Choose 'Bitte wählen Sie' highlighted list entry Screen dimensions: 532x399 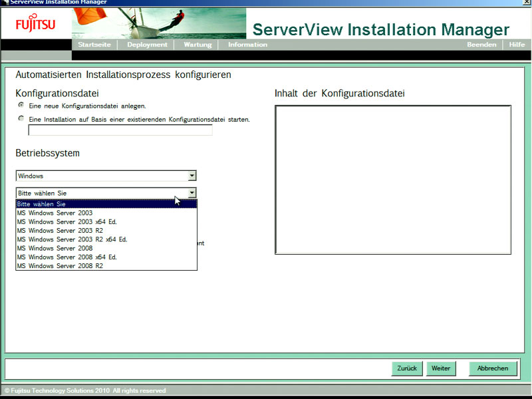106,204
